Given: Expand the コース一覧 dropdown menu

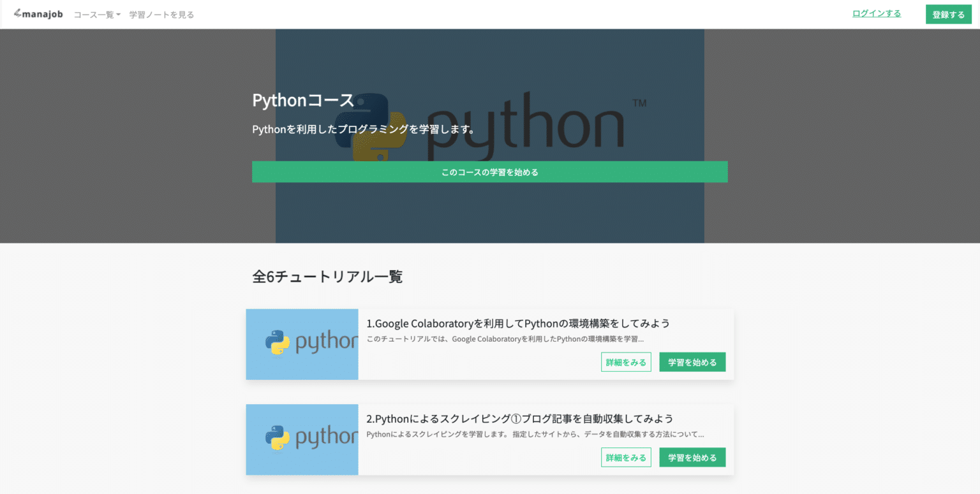Looking at the screenshot, I should pos(97,15).
